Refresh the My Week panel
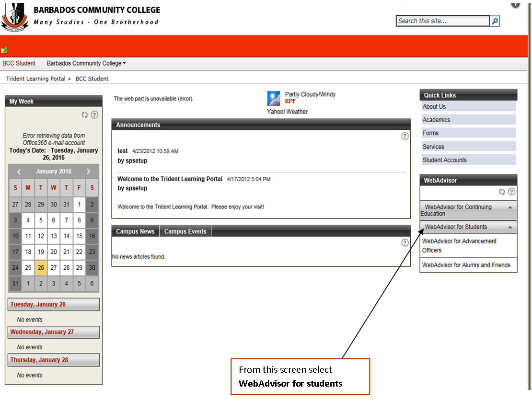532x401 pixels. pos(85,115)
